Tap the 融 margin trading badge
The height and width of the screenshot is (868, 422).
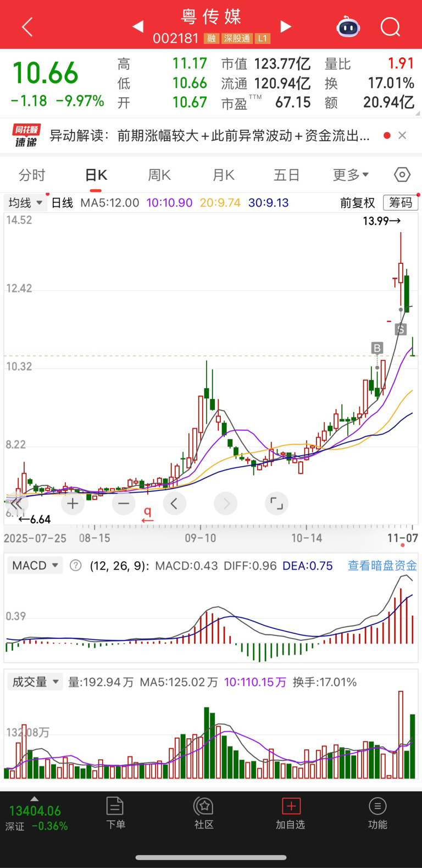211,38
